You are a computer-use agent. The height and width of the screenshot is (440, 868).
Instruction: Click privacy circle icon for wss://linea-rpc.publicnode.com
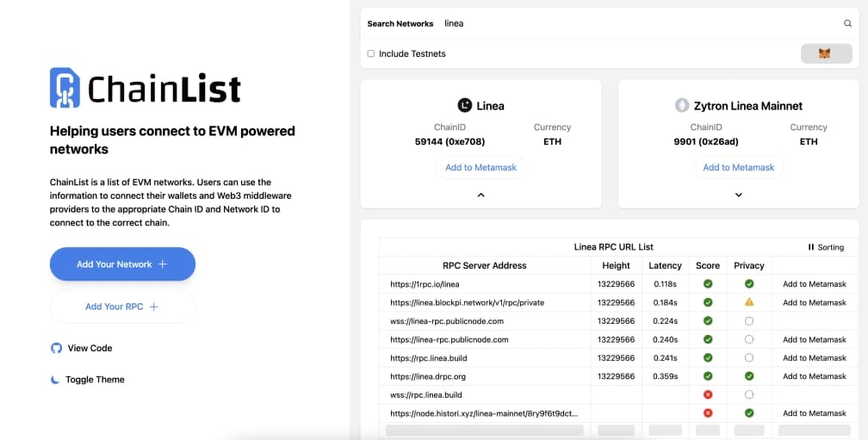749,321
